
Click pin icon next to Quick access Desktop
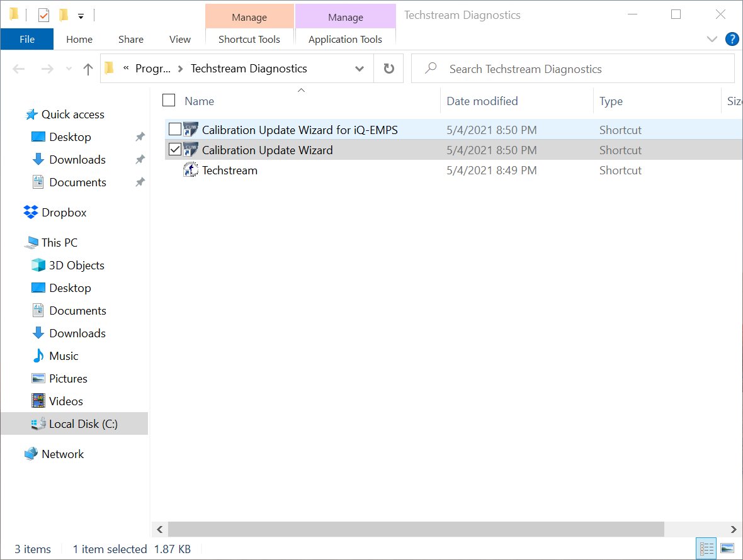point(140,137)
